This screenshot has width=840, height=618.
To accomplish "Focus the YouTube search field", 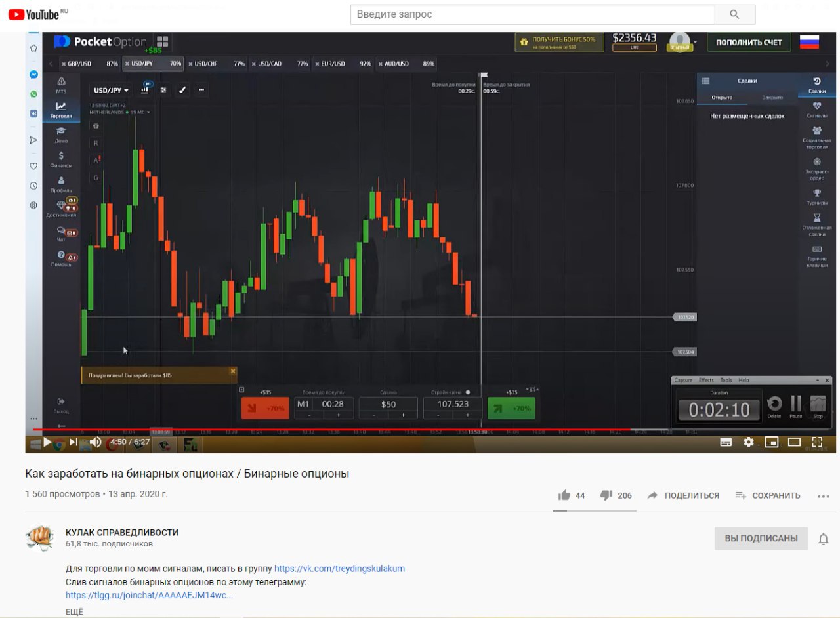I will pyautogui.click(x=532, y=14).
